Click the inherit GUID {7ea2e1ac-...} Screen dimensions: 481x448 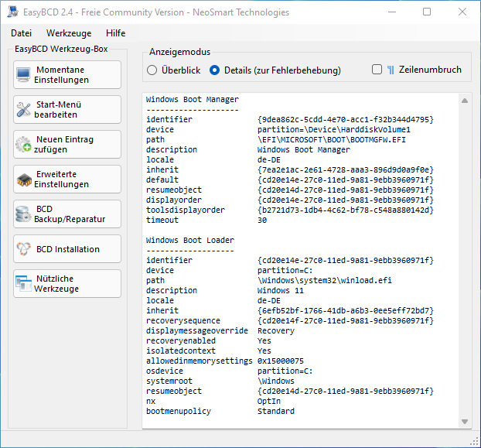tap(346, 169)
